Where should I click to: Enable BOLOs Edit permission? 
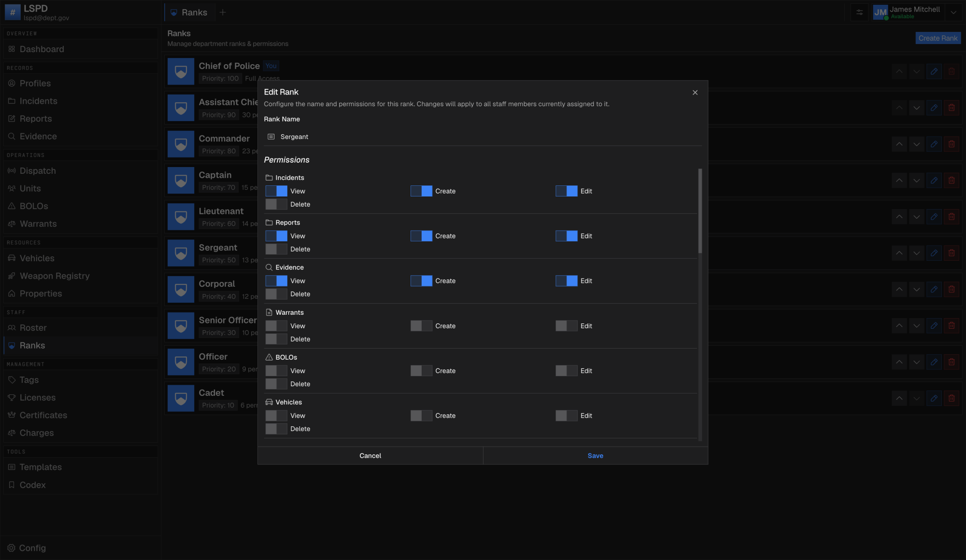(566, 371)
